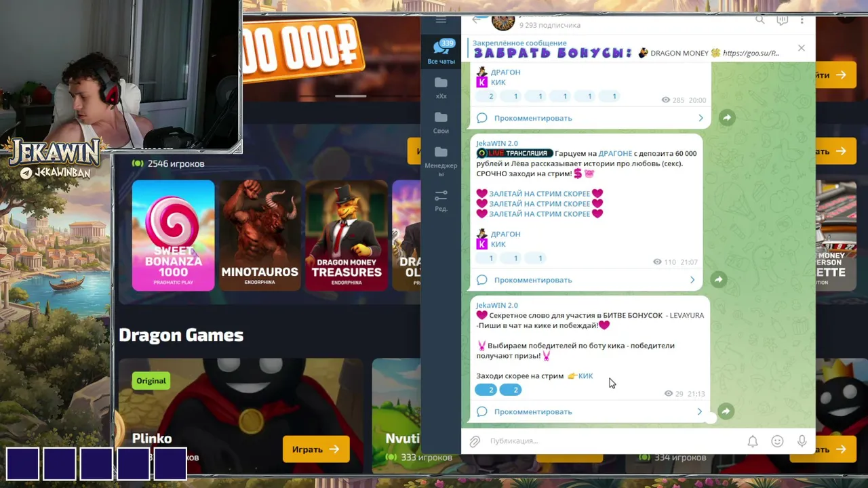The width and height of the screenshot is (868, 488).
Task: Open the Plinko game card
Action: tap(241, 415)
